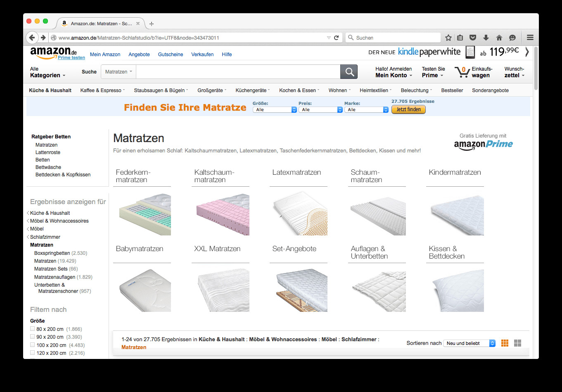
Task: Check the 80 x 200 cm size filter
Action: tap(32, 329)
